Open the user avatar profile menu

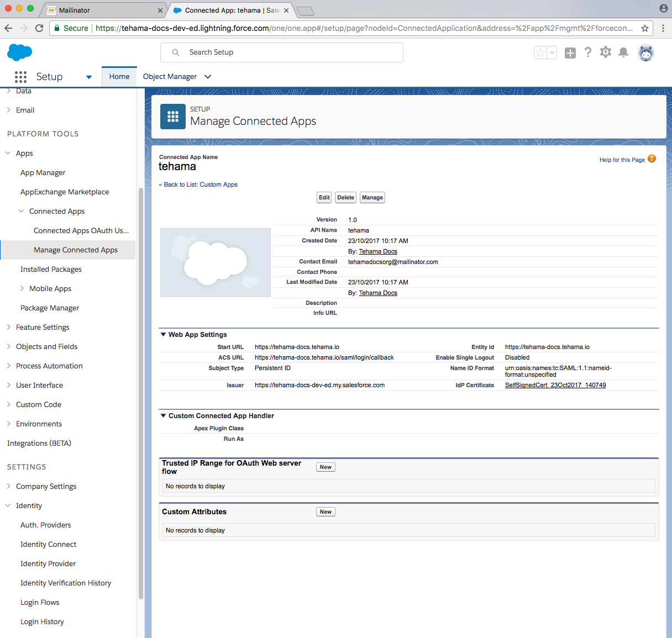click(646, 52)
